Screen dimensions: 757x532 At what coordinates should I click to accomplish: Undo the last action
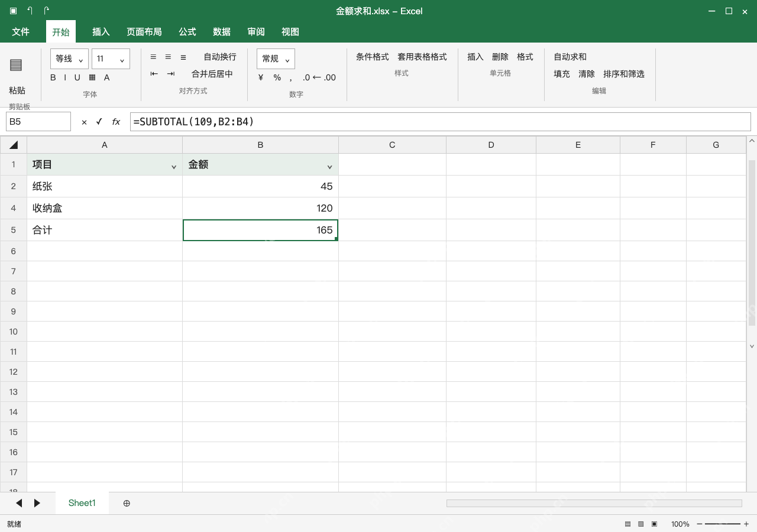pyautogui.click(x=30, y=11)
